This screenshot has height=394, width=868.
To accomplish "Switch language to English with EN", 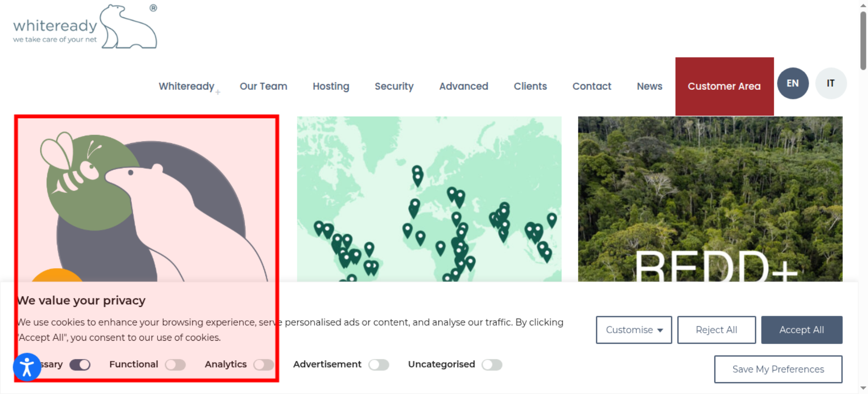I will click(x=792, y=83).
